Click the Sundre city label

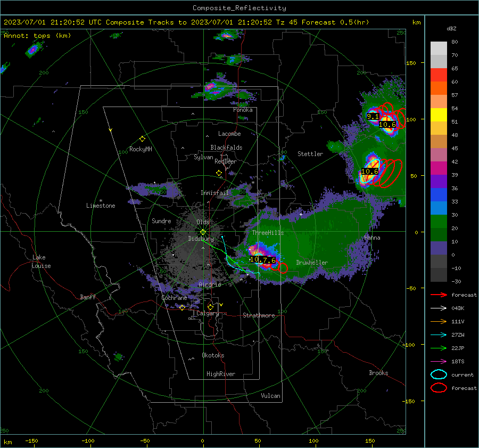[161, 221]
